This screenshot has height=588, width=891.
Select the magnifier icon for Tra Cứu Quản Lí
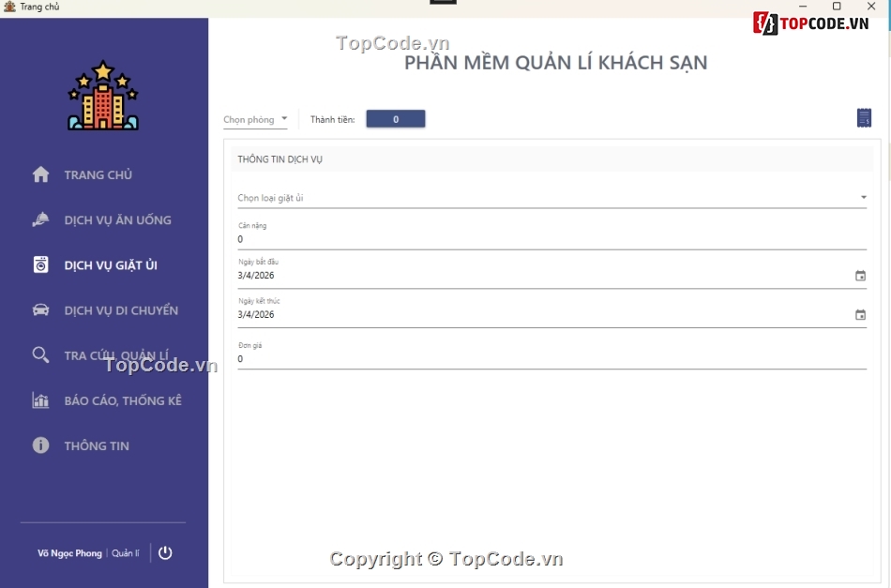point(39,354)
